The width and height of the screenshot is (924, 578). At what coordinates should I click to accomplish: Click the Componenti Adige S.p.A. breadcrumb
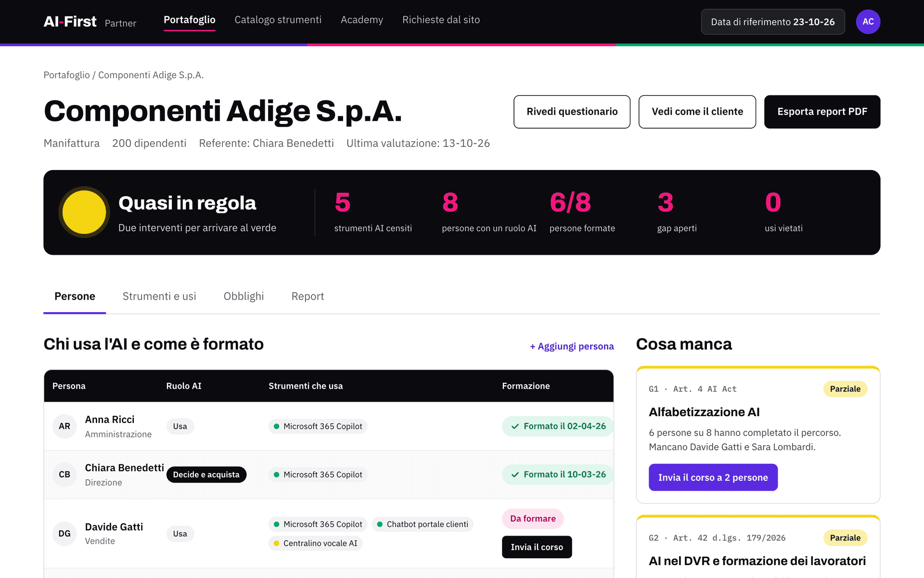151,75
